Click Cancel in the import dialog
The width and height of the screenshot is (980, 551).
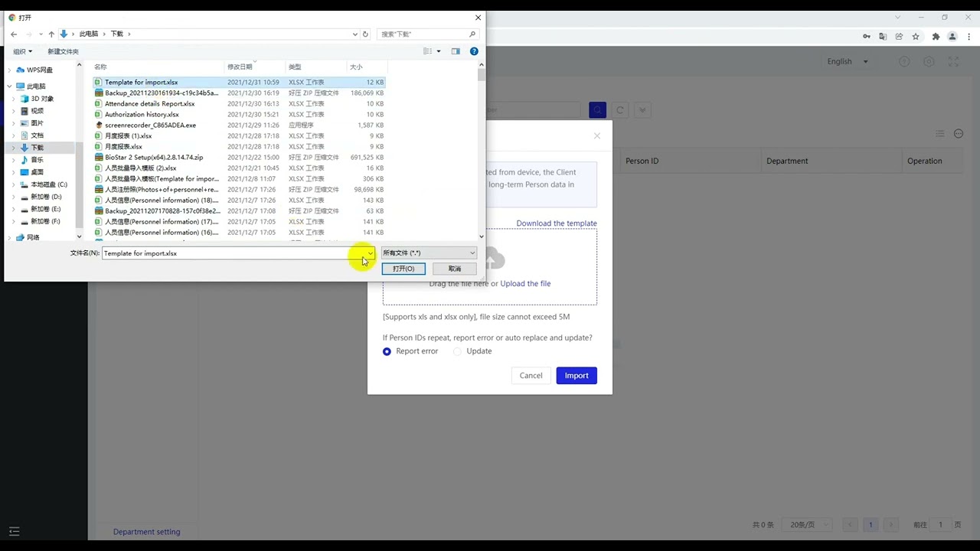(x=531, y=376)
